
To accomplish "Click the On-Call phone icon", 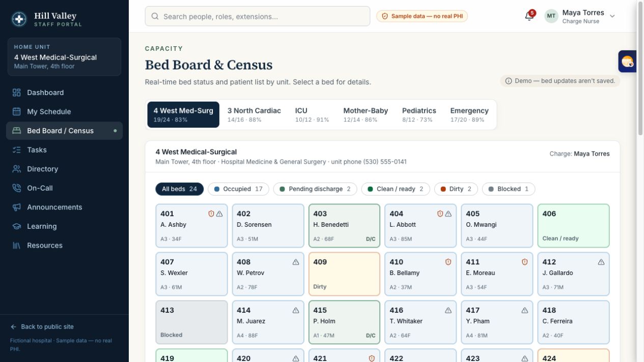I will (17, 188).
